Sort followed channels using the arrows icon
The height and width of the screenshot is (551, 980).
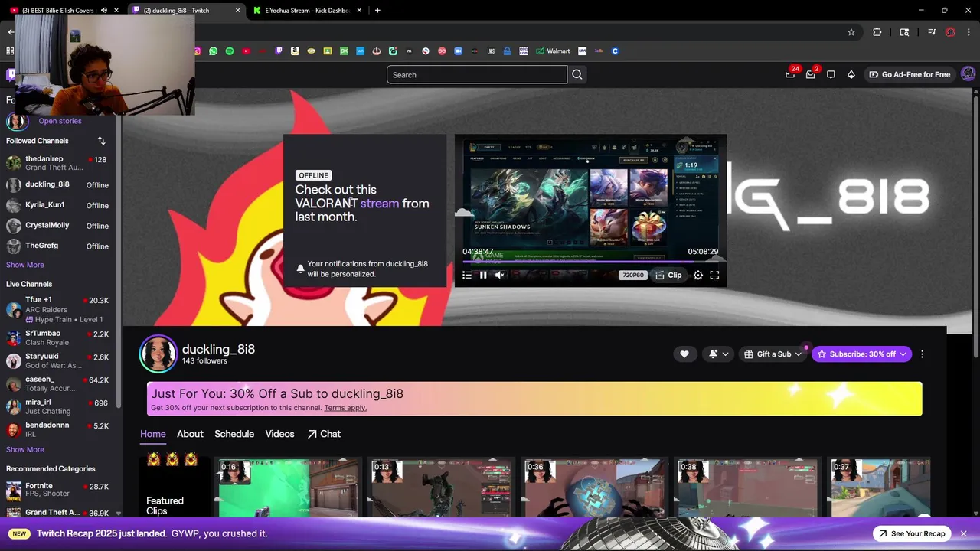click(x=101, y=141)
